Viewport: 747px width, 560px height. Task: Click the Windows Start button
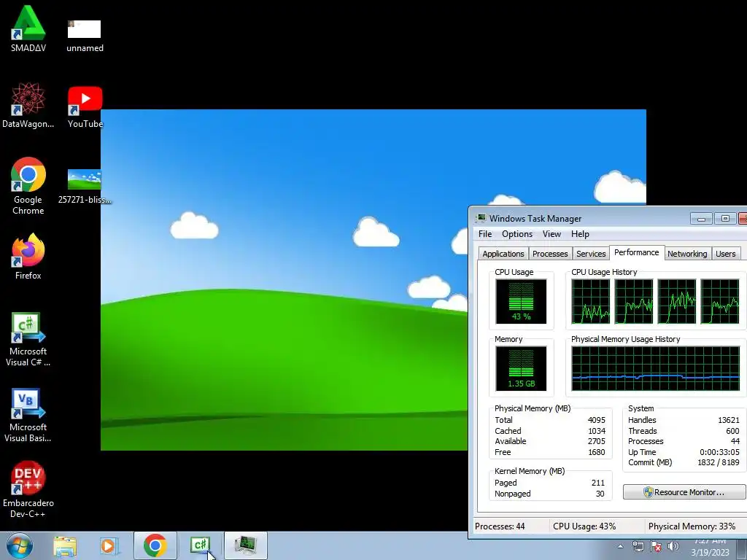(x=20, y=545)
